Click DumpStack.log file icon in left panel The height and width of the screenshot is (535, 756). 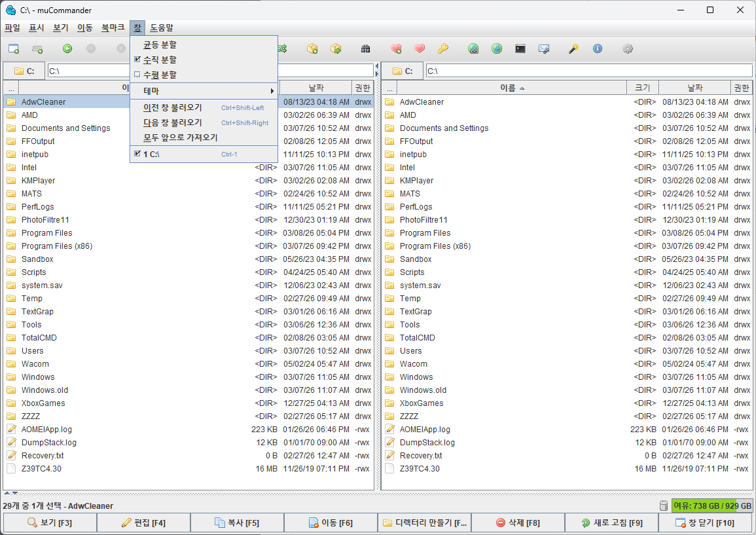[x=11, y=443]
